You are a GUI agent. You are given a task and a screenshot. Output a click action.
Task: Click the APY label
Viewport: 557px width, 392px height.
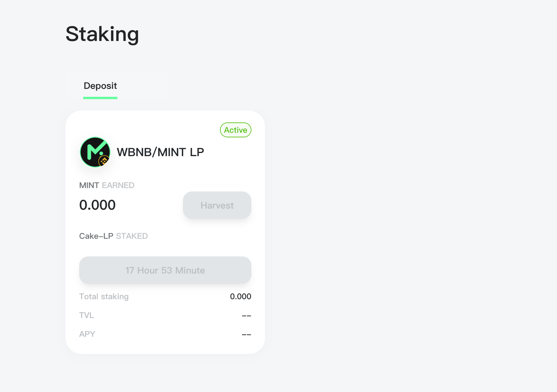pos(87,334)
